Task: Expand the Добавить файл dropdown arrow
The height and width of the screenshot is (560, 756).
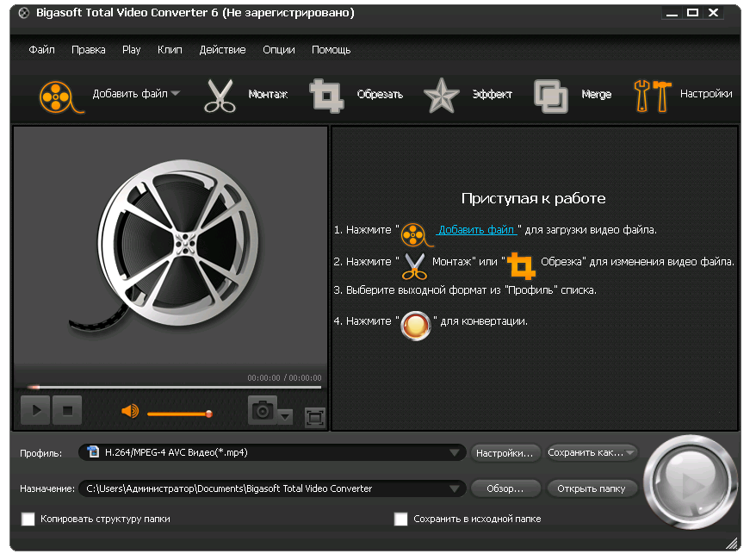Action: [x=176, y=93]
